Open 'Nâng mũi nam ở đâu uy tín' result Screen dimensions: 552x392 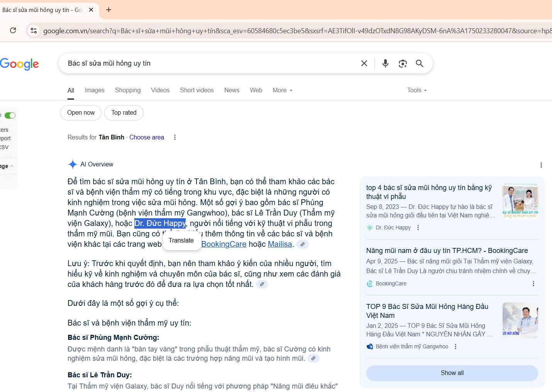(447, 251)
